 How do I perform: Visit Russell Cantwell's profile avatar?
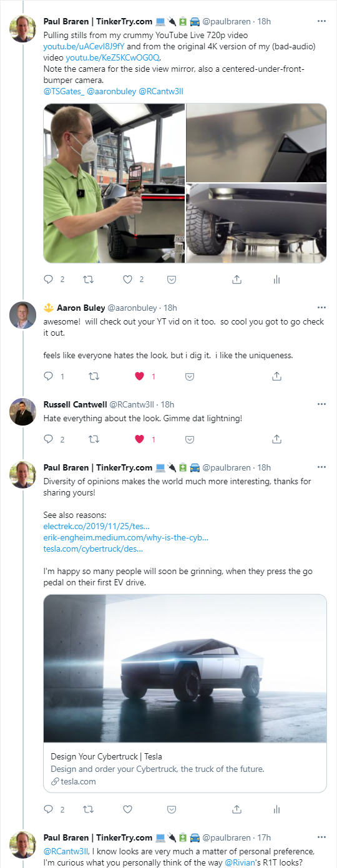[22, 411]
